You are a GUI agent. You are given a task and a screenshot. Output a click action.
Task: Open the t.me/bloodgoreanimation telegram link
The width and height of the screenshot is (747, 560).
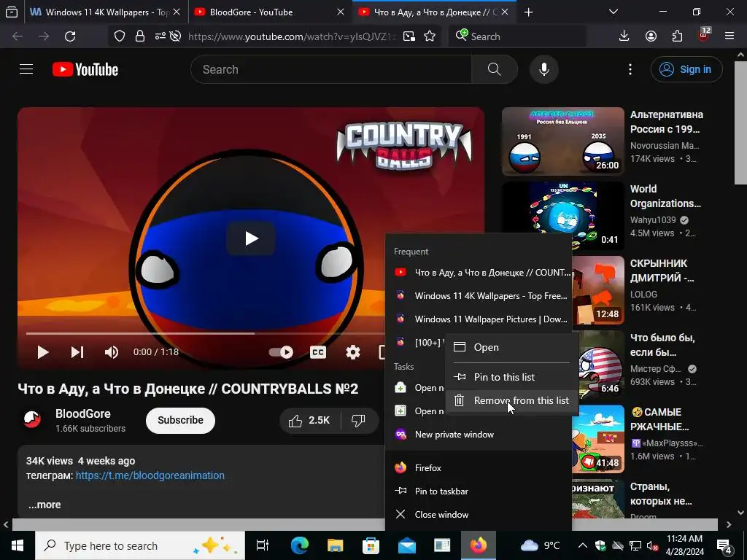(150, 475)
